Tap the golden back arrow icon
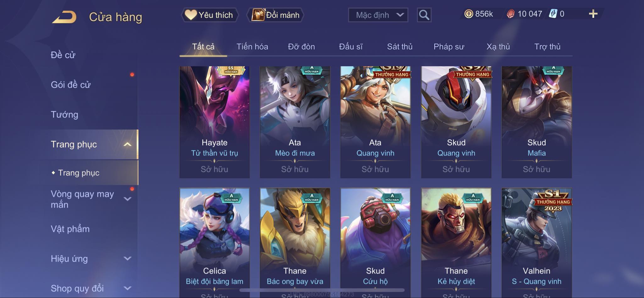This screenshot has height=298, width=644. (64, 17)
